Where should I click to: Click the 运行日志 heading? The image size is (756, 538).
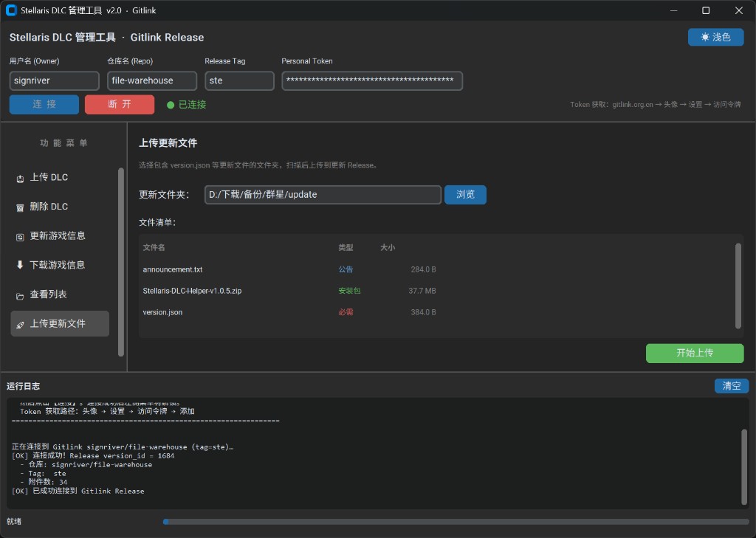[23, 386]
